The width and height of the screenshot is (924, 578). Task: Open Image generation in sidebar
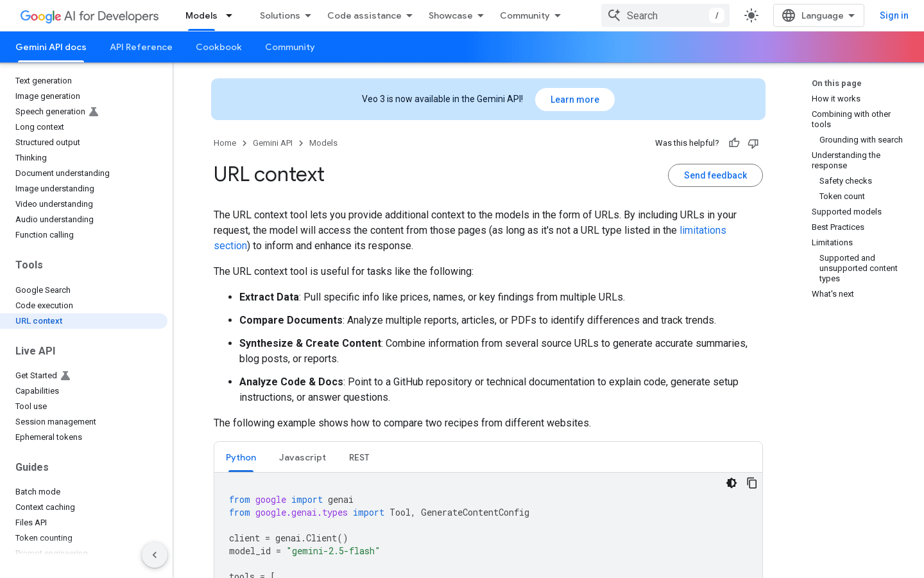[47, 96]
